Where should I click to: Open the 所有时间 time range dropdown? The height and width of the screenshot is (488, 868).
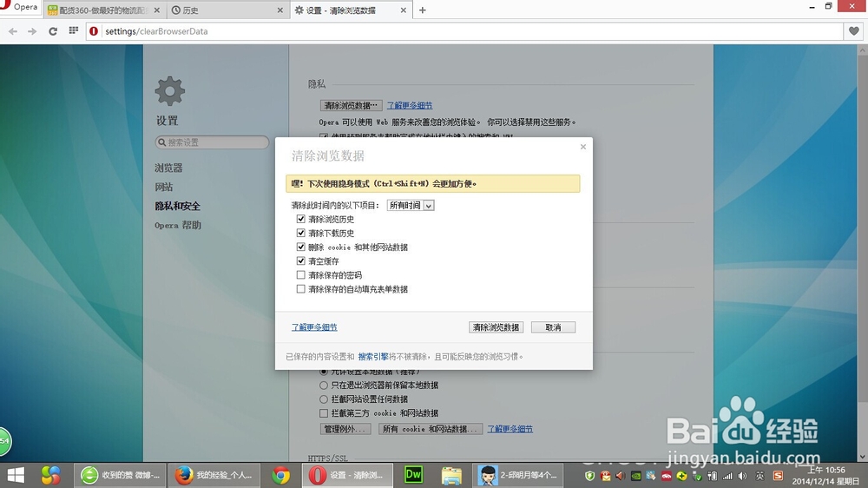[x=411, y=206]
